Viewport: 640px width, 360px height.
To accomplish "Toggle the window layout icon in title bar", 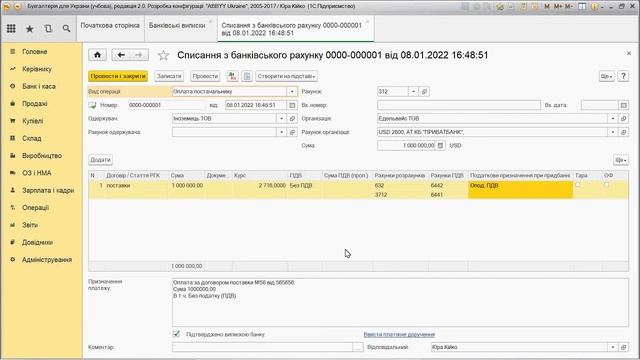I will [x=582, y=7].
